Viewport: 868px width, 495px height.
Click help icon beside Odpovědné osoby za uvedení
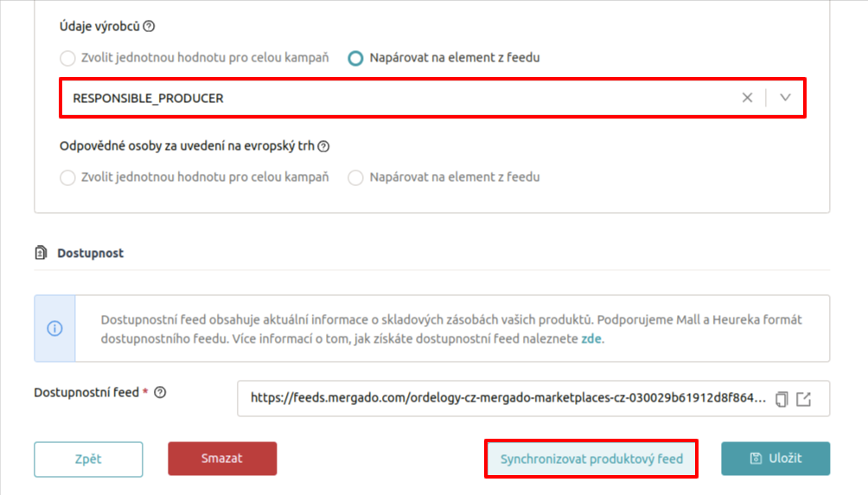coord(324,146)
